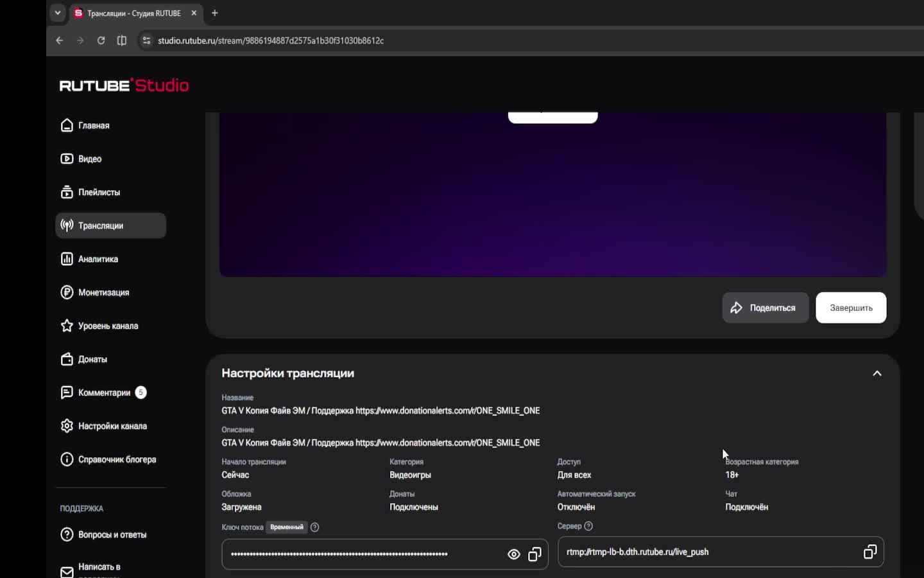
Task: Click the Главная home icon in sidebar
Action: pyautogui.click(x=67, y=125)
